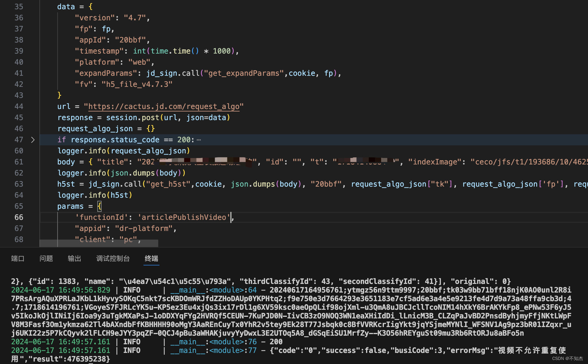588x364 pixels.
Task: Click the <module>:77 terminal reference
Action: tap(233, 350)
